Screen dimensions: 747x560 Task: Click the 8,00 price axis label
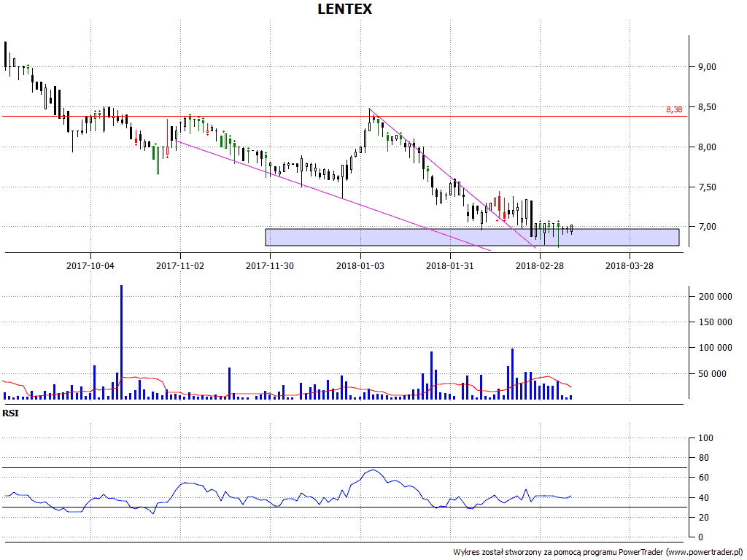click(707, 147)
